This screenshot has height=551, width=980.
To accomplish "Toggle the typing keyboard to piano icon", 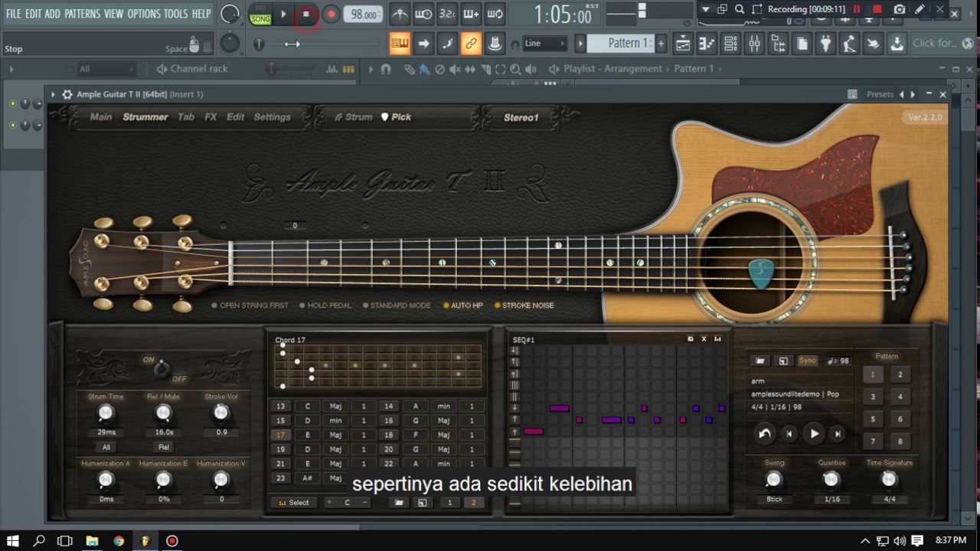I will coord(399,44).
